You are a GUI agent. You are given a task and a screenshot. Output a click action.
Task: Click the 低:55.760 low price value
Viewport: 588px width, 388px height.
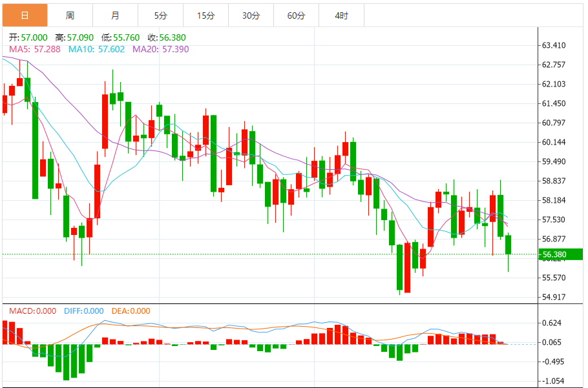(x=120, y=37)
